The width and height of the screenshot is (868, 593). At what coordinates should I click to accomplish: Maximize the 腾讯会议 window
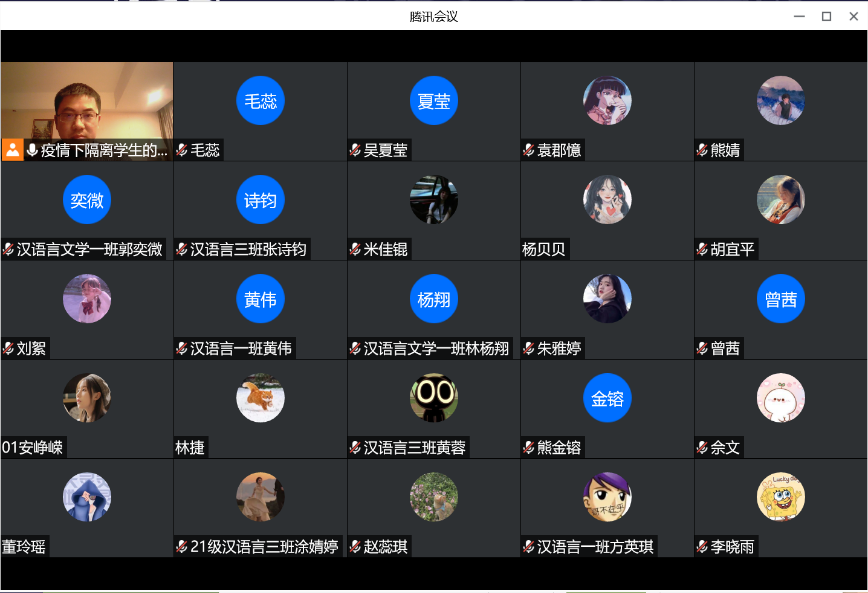click(x=826, y=17)
